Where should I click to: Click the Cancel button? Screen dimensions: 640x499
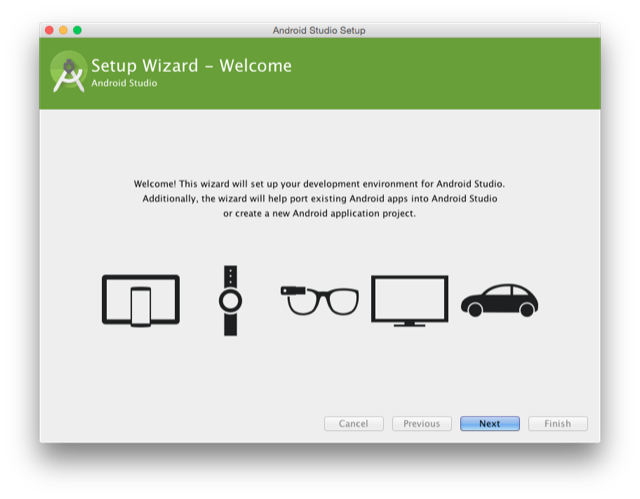tap(354, 424)
